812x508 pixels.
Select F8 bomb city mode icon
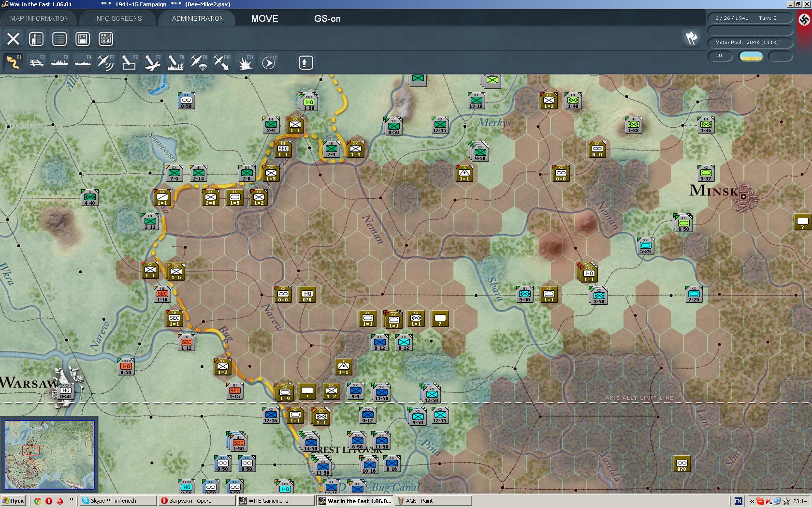(x=175, y=62)
